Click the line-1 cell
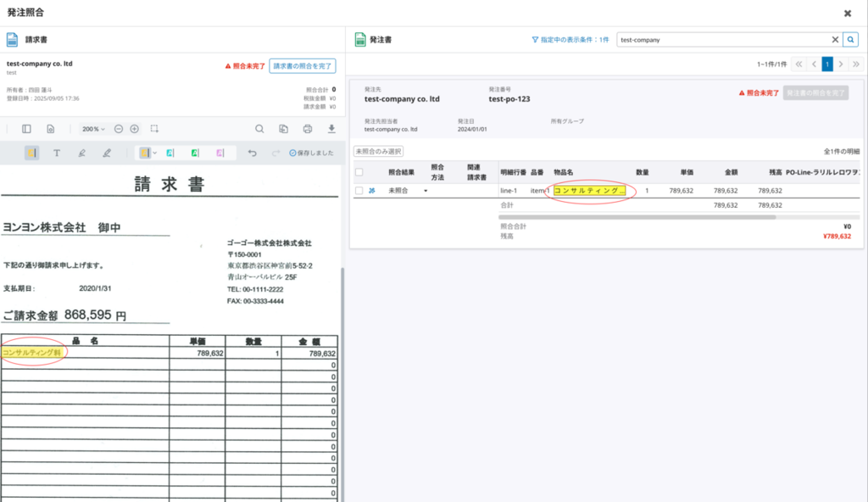 509,191
